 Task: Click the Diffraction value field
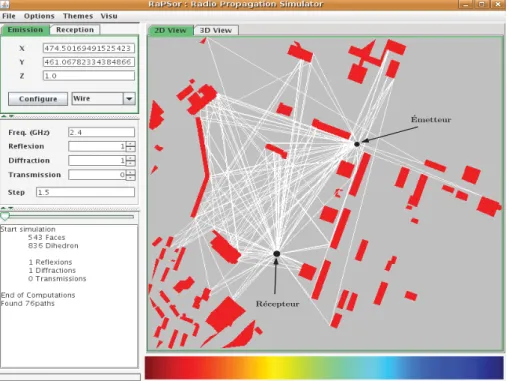[x=97, y=161]
